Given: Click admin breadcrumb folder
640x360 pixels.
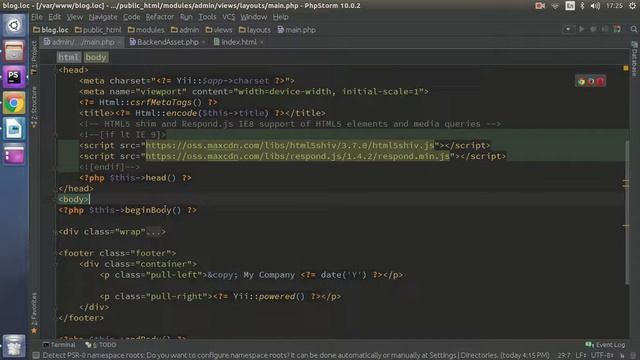Looking at the screenshot, I should (x=185, y=30).
